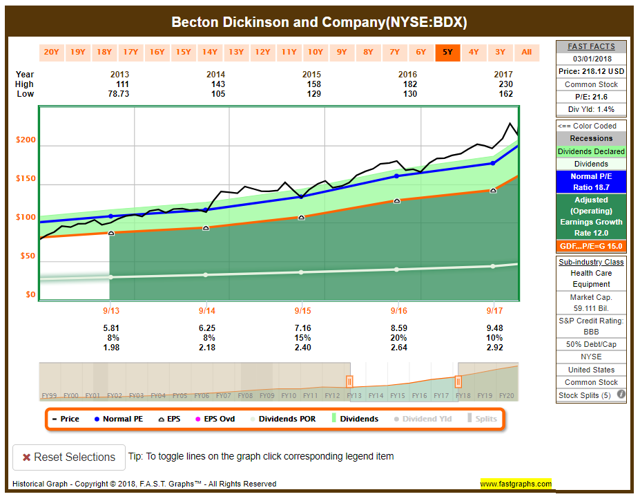Select the 17Y time range tab
This screenshot has height=501, width=640.
click(x=131, y=53)
